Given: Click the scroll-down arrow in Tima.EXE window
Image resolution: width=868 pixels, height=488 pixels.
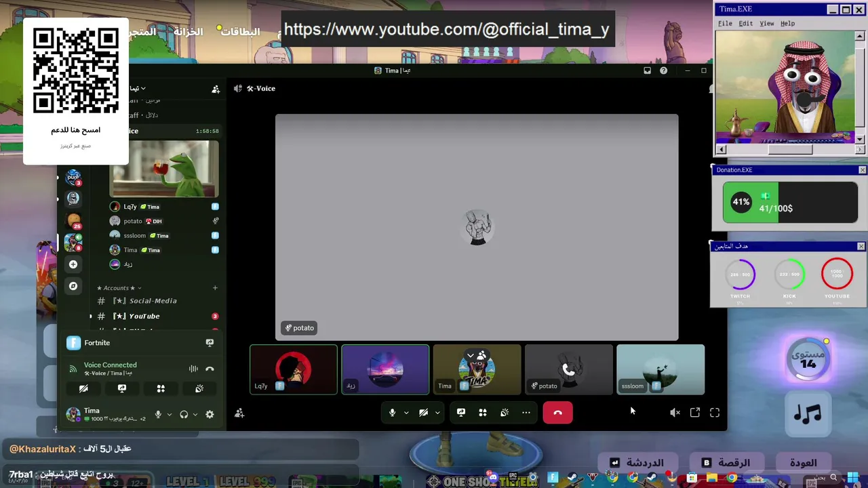Looking at the screenshot, I should [x=861, y=140].
